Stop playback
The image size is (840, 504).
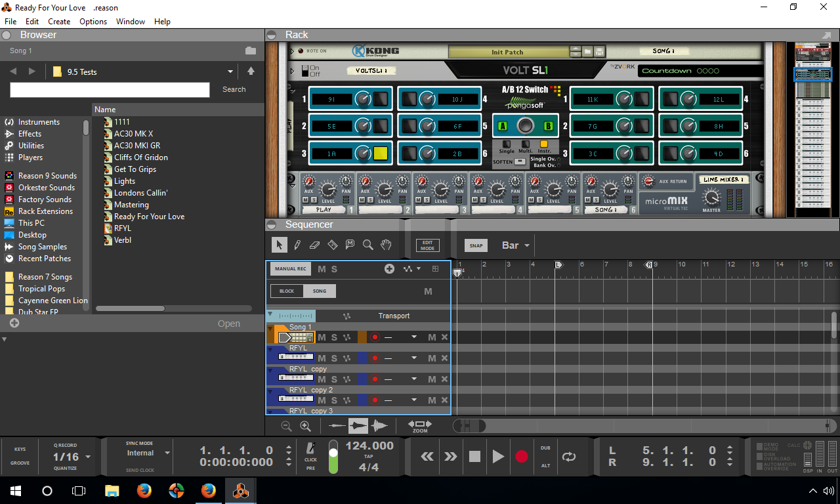[x=474, y=456]
